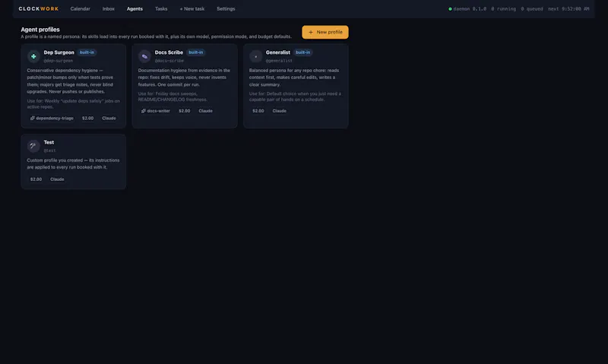Screen dimensions: 608x364
Task: Select the Agents tab
Action: [135, 8]
